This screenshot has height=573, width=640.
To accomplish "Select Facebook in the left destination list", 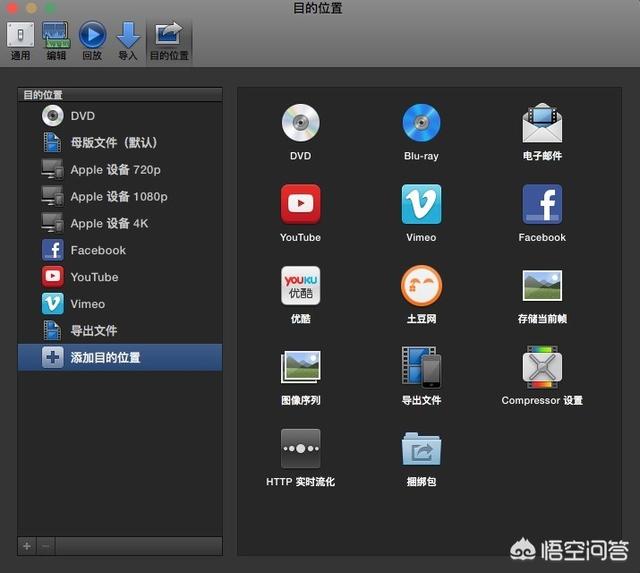I will [x=120, y=250].
